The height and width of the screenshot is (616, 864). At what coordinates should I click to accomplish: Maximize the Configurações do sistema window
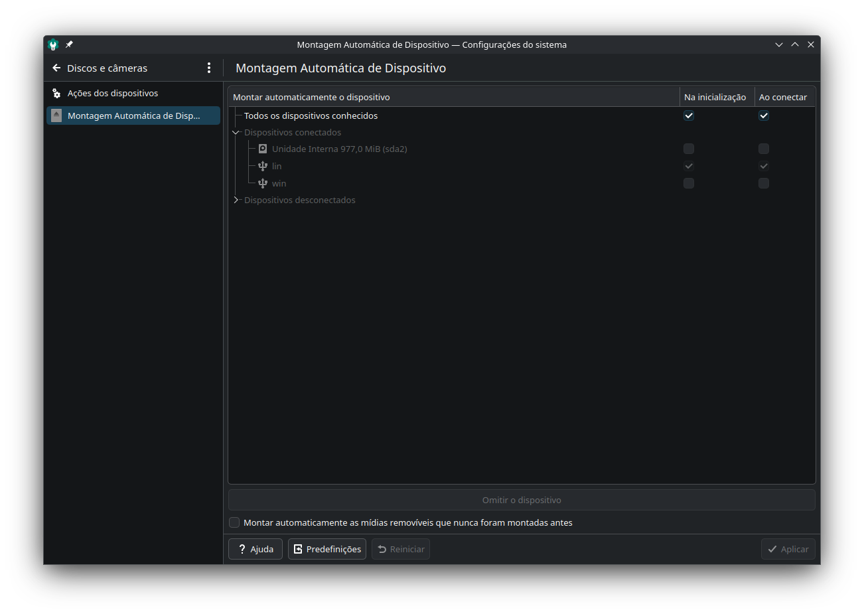(x=795, y=44)
